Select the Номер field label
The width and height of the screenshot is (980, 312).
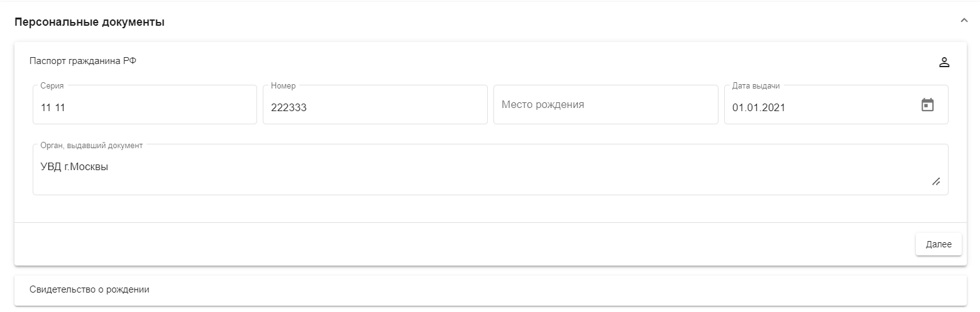click(x=283, y=86)
